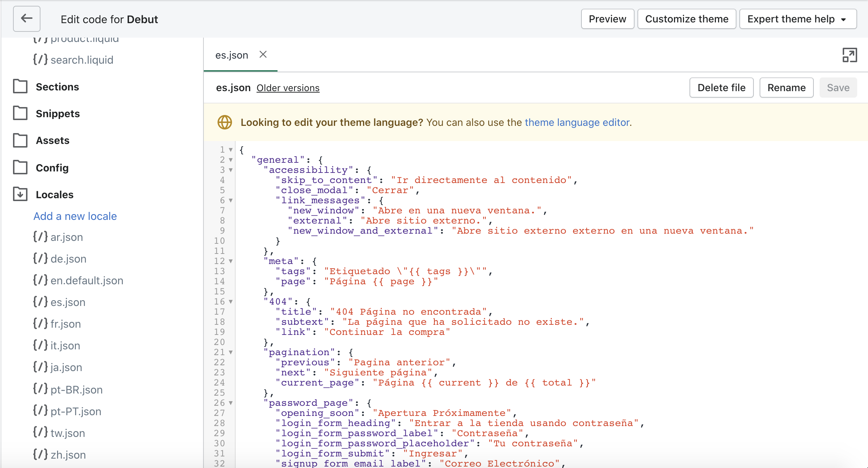Open fr.json locale file
The image size is (868, 468).
(65, 324)
